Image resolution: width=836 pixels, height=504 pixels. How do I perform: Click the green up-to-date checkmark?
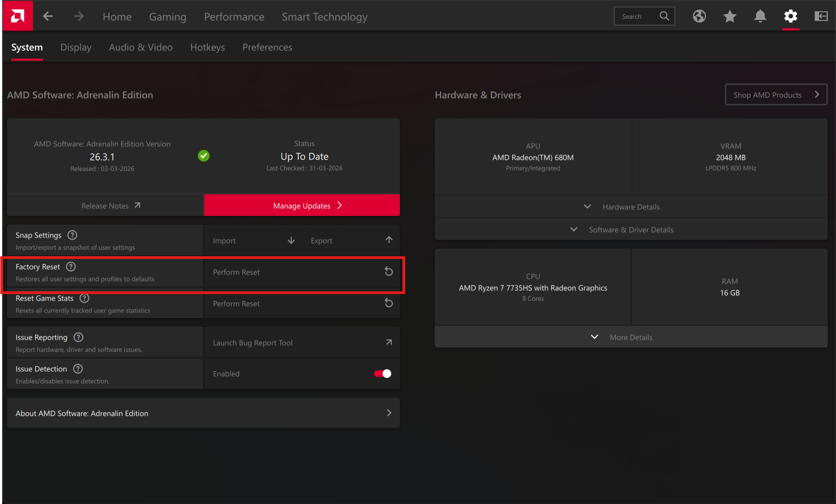(x=203, y=156)
